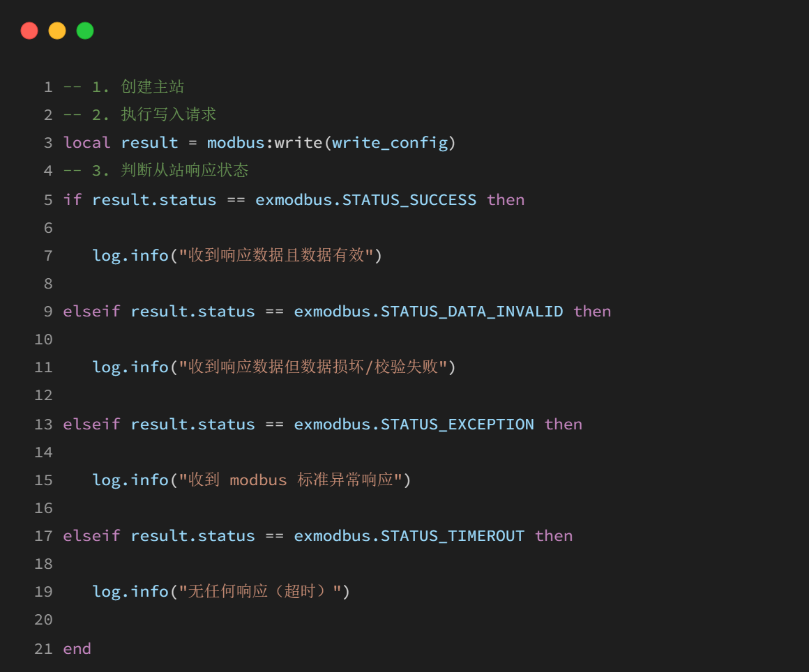This screenshot has height=672, width=809.
Task: Click the 'write_config' argument
Action: 390,143
